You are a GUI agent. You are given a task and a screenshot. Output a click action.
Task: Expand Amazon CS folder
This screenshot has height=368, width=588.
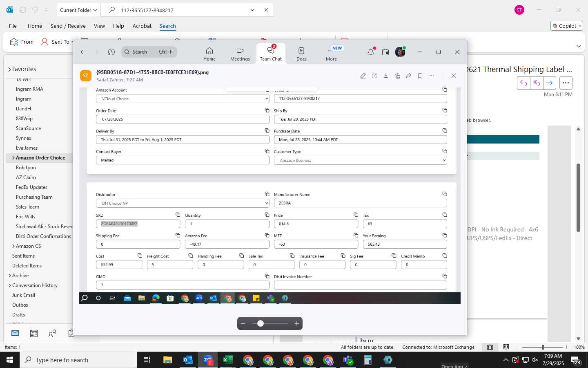click(x=13, y=246)
